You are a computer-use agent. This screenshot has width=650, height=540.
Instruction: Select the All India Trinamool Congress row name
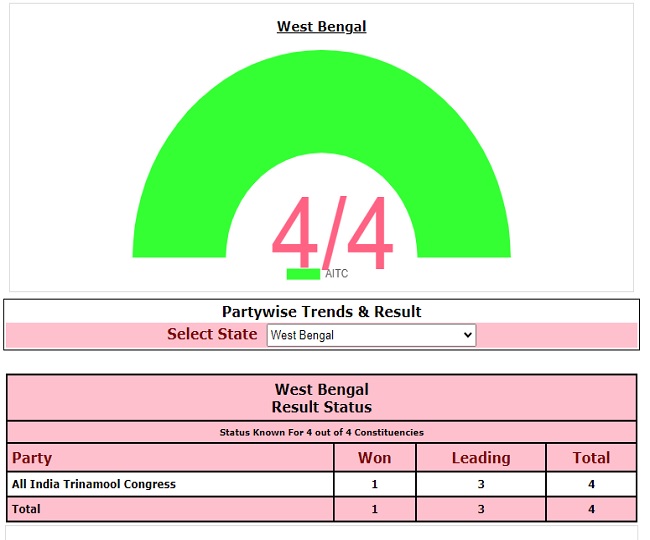(x=94, y=484)
